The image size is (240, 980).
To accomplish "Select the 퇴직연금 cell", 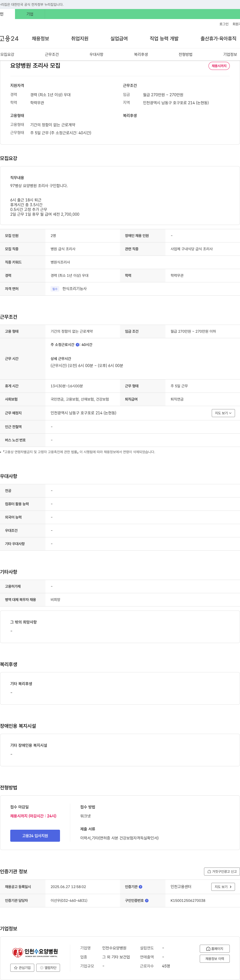I will pos(177,399).
